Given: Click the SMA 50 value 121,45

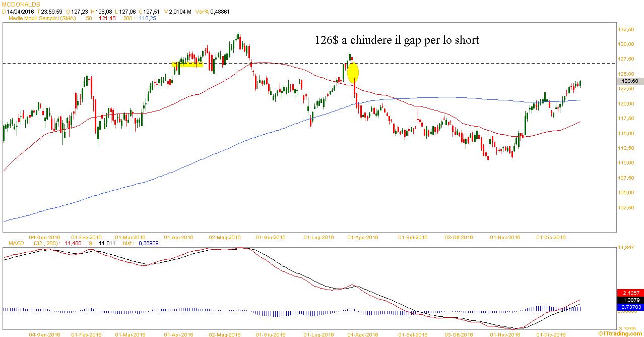Looking at the screenshot, I should point(108,18).
